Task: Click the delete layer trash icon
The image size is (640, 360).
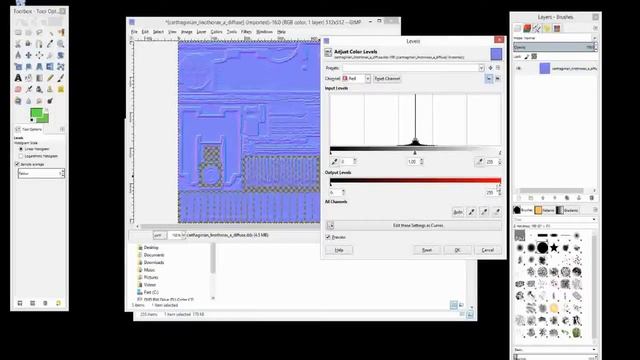Action: pos(591,198)
